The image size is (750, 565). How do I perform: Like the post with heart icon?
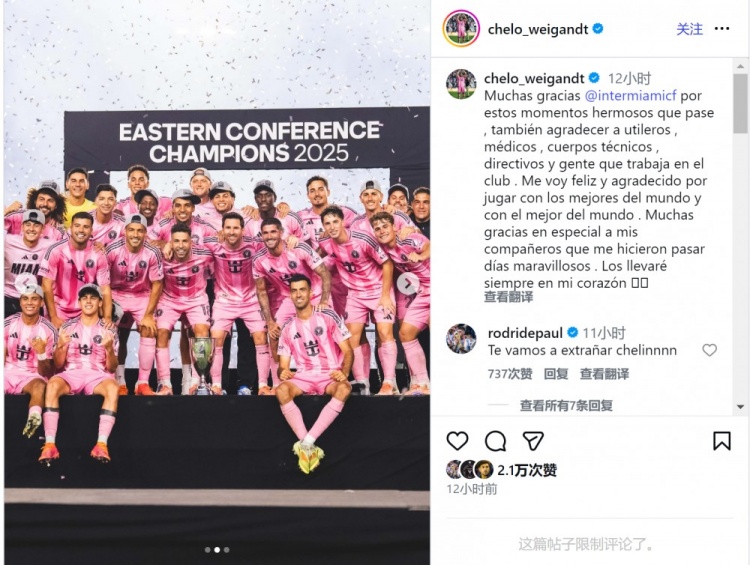point(457,441)
